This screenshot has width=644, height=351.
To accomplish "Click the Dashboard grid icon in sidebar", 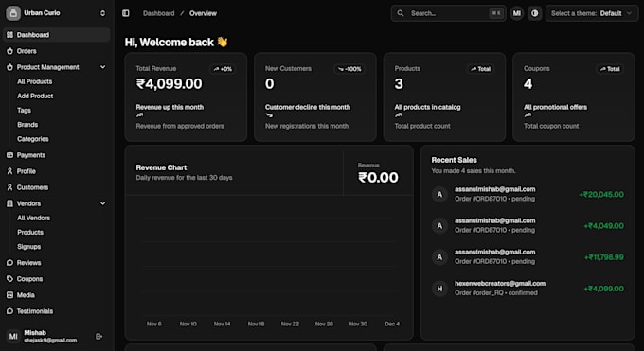I will point(9,35).
